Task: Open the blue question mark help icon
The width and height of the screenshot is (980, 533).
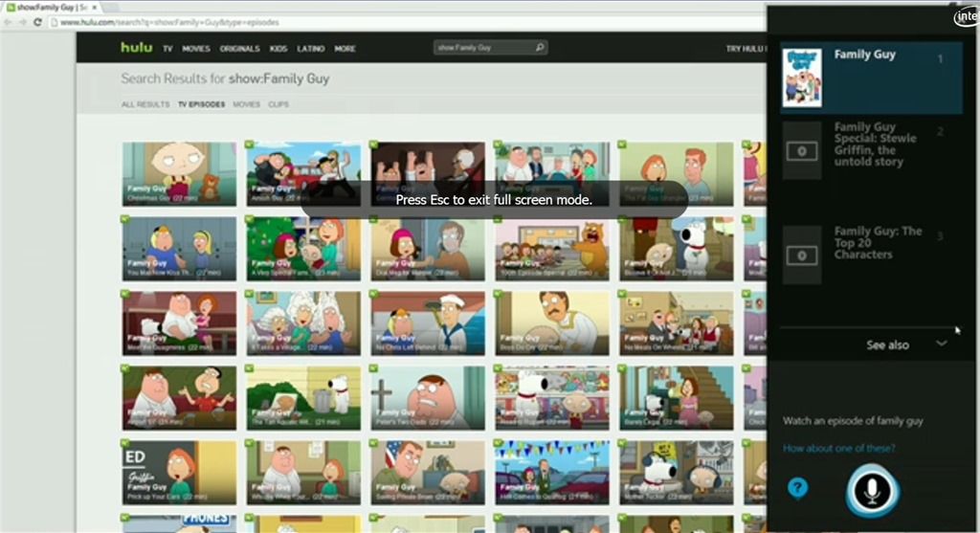Action: (797, 487)
